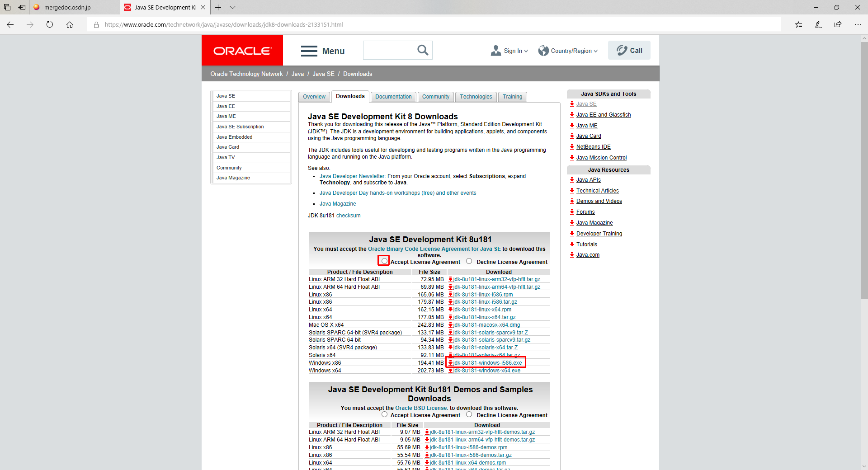Click download arrow icon beside Tutorials
Image resolution: width=868 pixels, height=470 pixels.
(572, 244)
